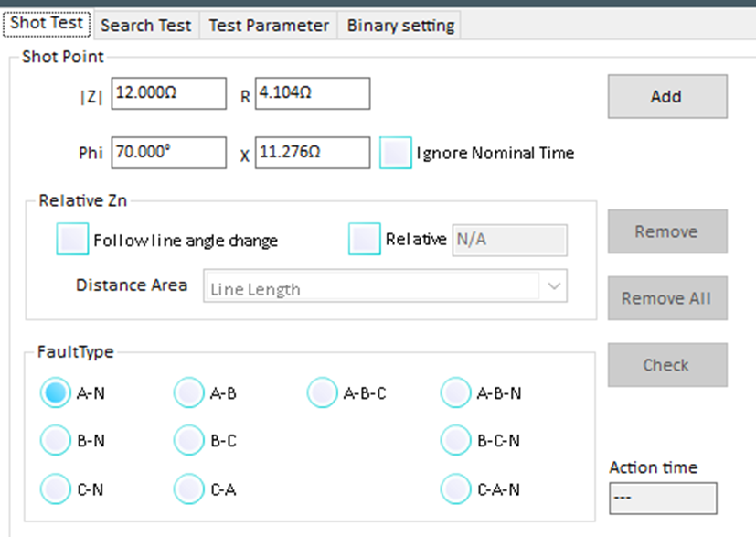Select the A-N fault type
756x537 pixels.
[56, 393]
